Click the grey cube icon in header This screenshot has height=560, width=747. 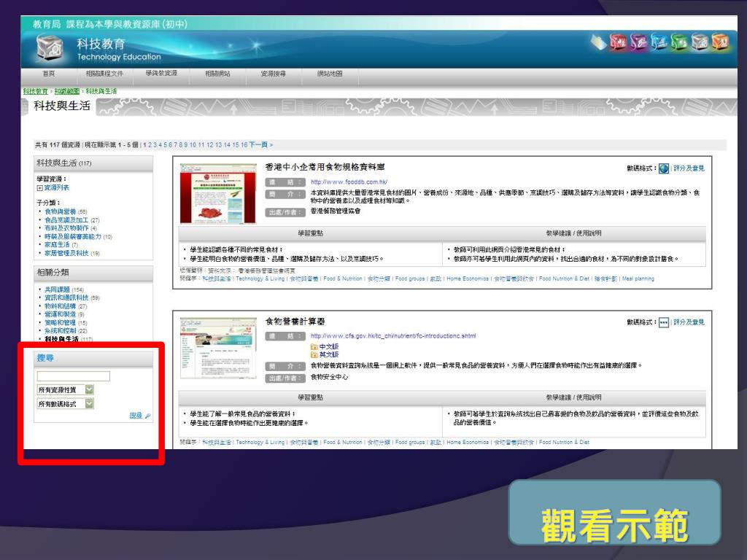point(700,42)
